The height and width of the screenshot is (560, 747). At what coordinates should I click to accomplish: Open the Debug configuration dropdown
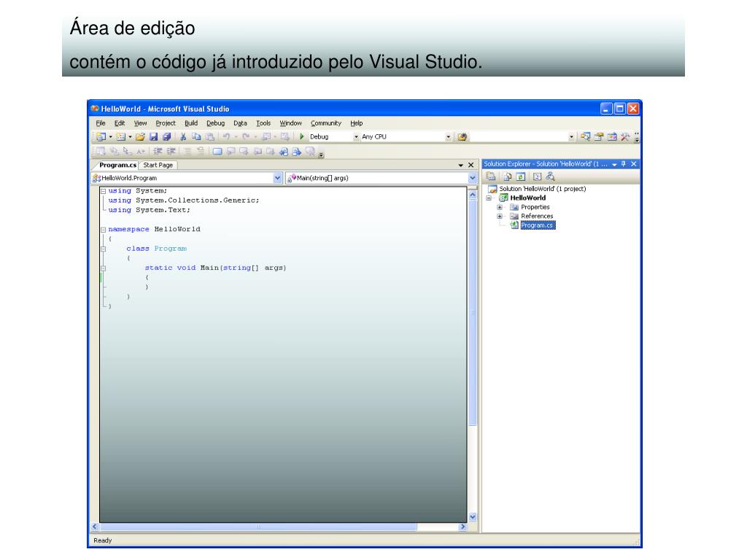(356, 137)
